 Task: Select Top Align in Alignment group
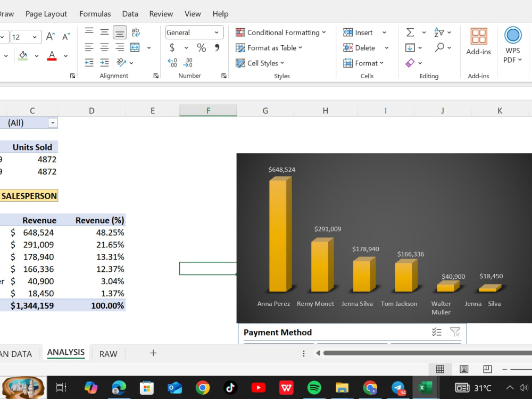[x=89, y=31]
